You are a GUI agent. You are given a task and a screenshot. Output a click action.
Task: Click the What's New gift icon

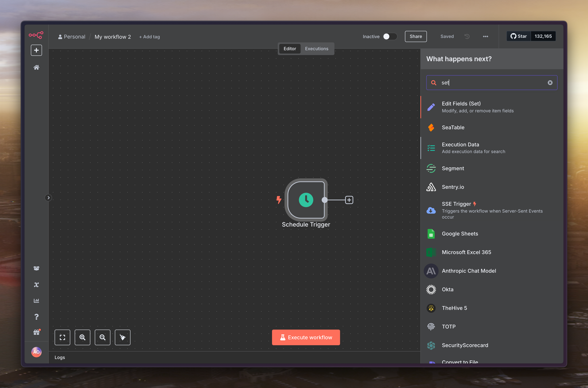pyautogui.click(x=36, y=332)
